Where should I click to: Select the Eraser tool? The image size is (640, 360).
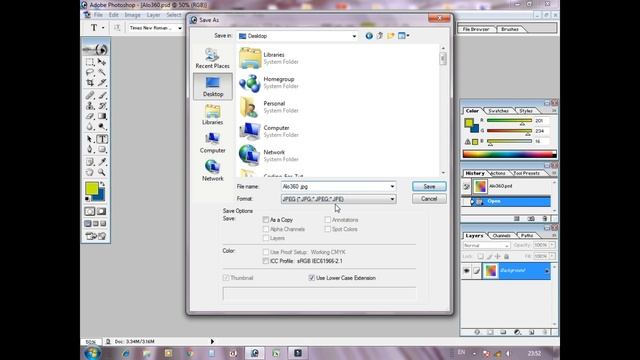click(x=90, y=116)
